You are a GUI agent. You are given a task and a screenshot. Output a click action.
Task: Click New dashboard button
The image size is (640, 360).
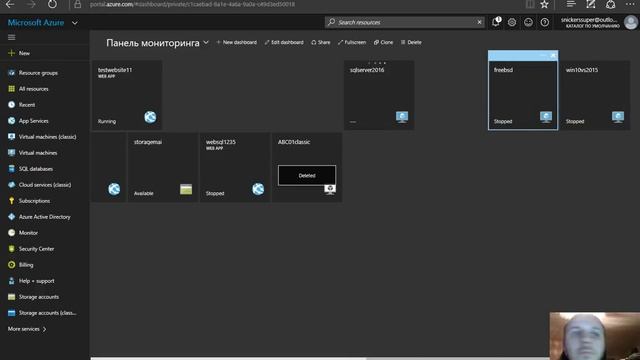point(237,42)
